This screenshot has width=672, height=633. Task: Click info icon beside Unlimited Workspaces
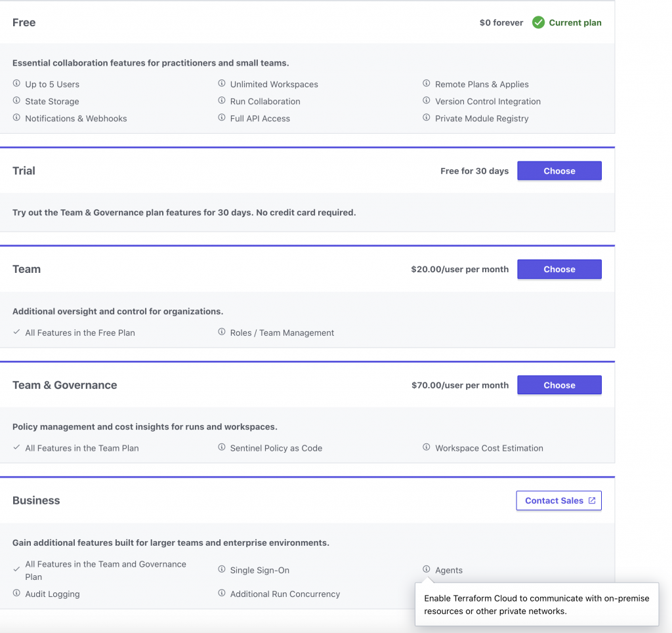(222, 84)
